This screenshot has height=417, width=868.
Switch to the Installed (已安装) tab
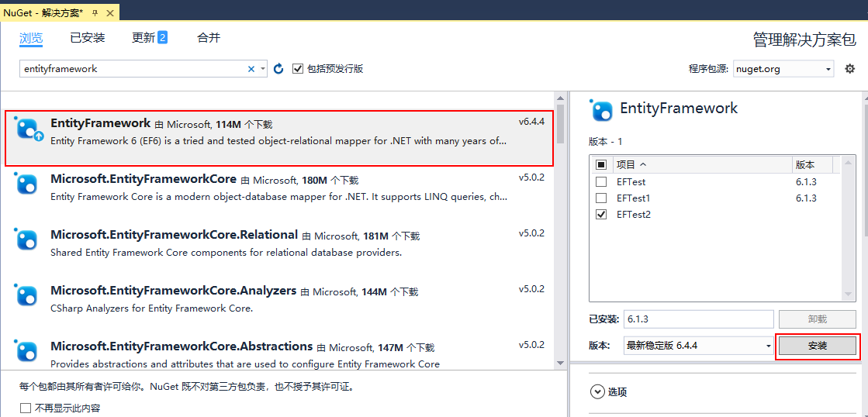click(88, 38)
